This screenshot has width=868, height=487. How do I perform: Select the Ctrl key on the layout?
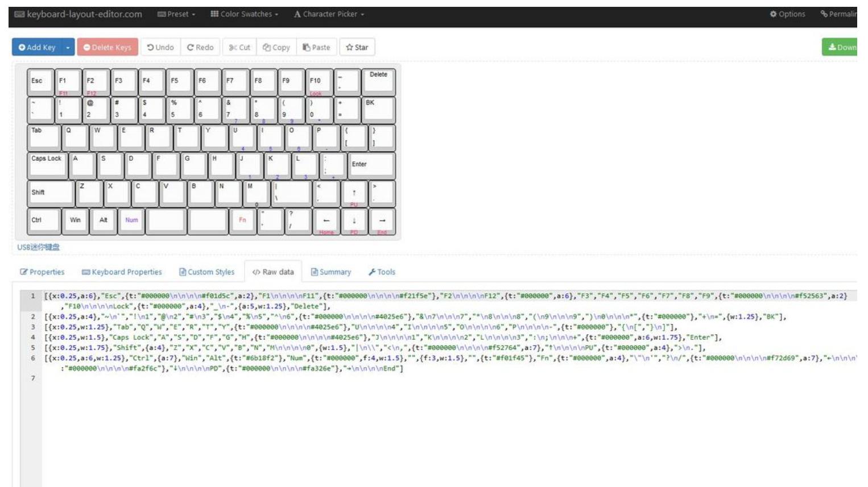click(44, 221)
